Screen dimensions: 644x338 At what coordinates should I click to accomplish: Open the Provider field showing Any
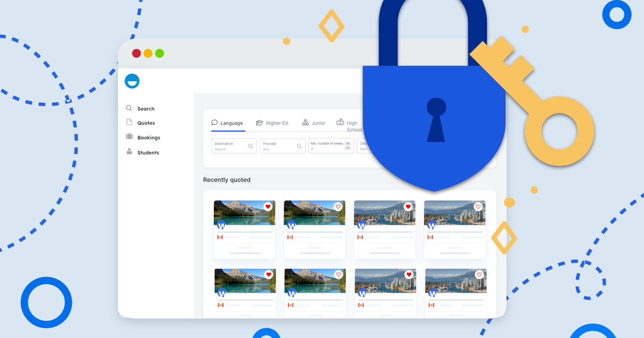coord(282,146)
